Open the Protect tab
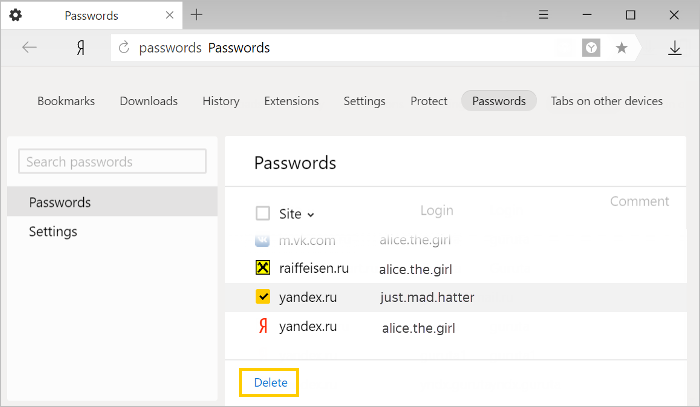The image size is (700, 407). click(x=429, y=101)
